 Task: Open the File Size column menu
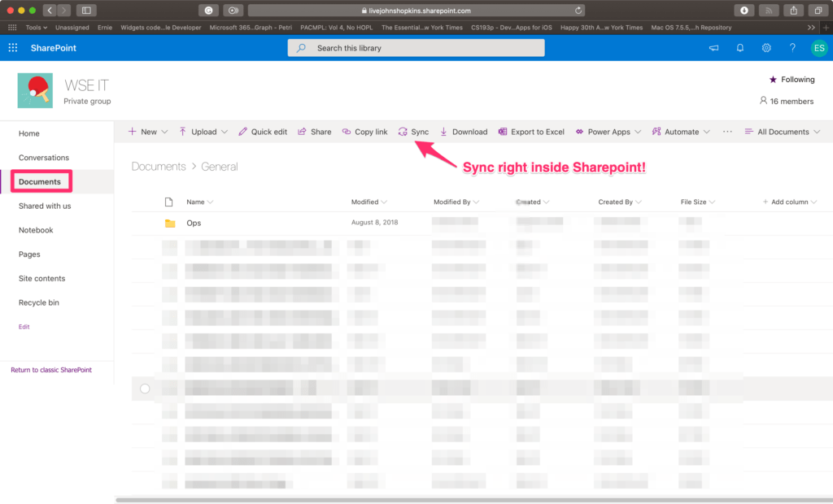tap(697, 202)
